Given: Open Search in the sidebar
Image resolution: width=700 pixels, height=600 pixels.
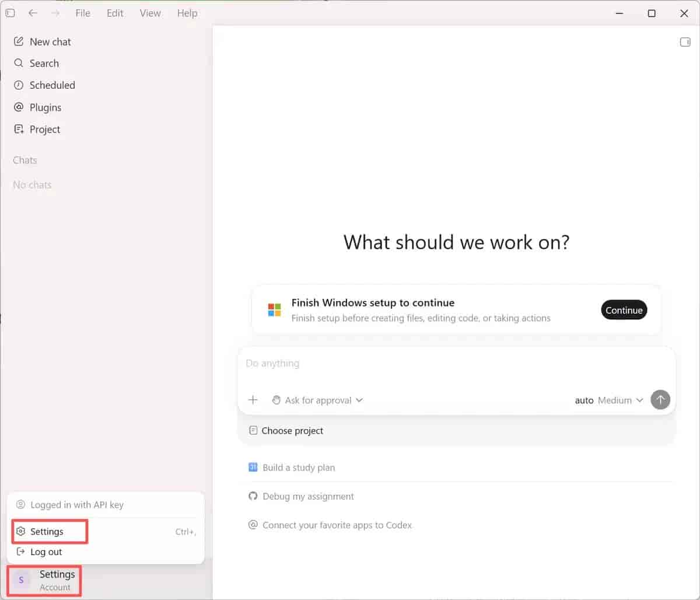Looking at the screenshot, I should click(36, 63).
